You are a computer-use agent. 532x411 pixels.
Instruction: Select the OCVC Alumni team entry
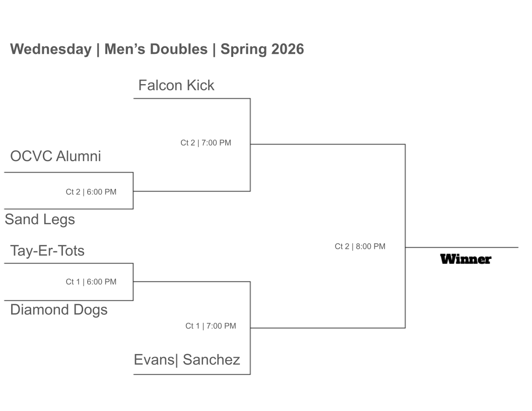tap(55, 156)
